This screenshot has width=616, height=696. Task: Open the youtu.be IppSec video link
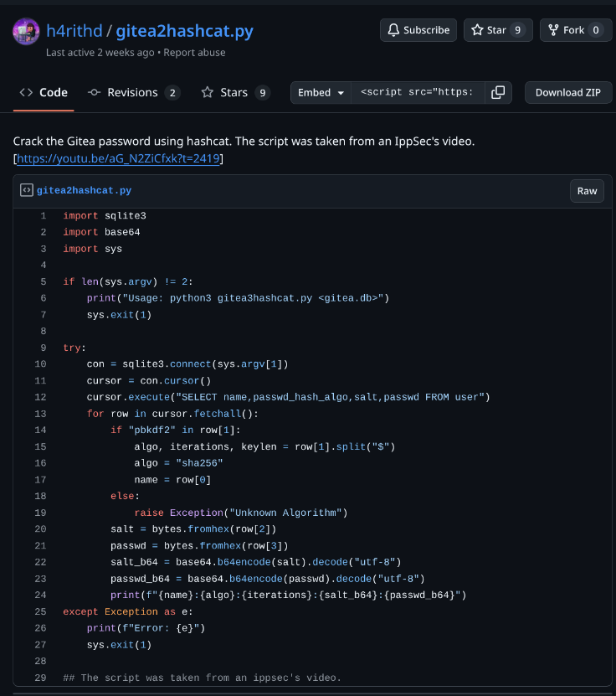pyautogui.click(x=118, y=158)
